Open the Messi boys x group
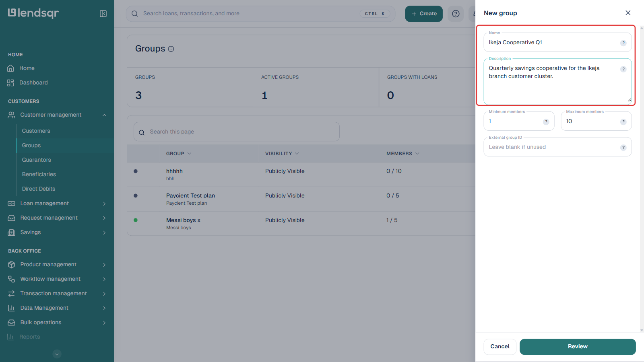644x362 pixels. click(301, 224)
